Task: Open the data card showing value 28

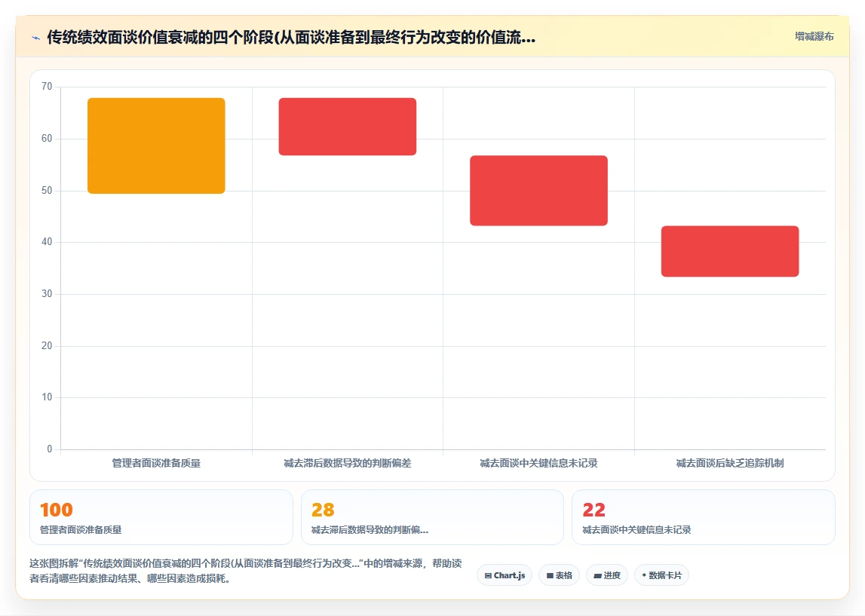Action: (433, 517)
